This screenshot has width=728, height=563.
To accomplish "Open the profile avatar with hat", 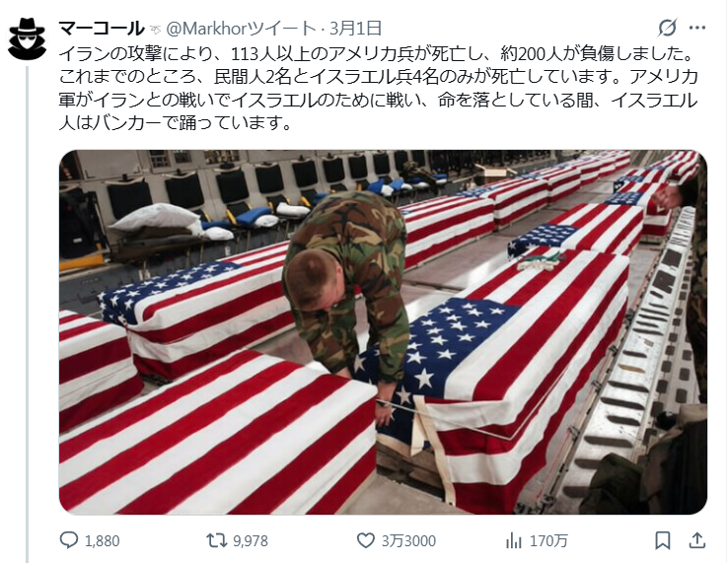I will [27, 38].
